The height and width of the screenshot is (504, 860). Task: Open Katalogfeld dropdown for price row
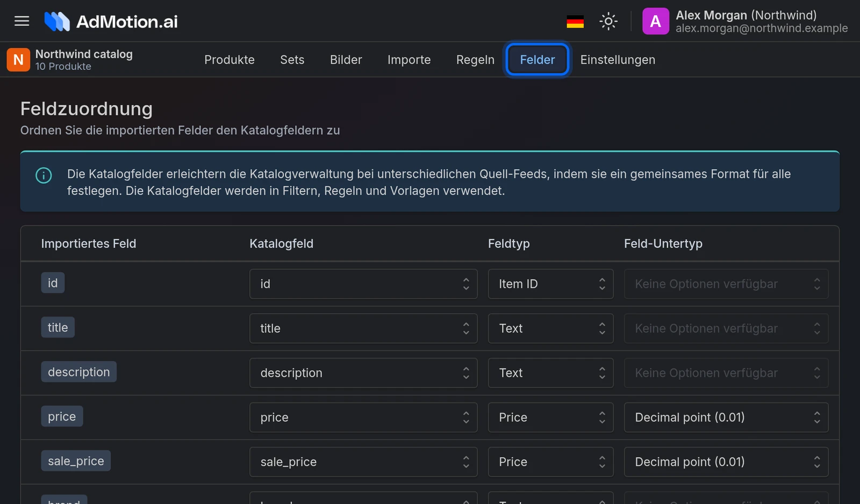click(x=363, y=417)
